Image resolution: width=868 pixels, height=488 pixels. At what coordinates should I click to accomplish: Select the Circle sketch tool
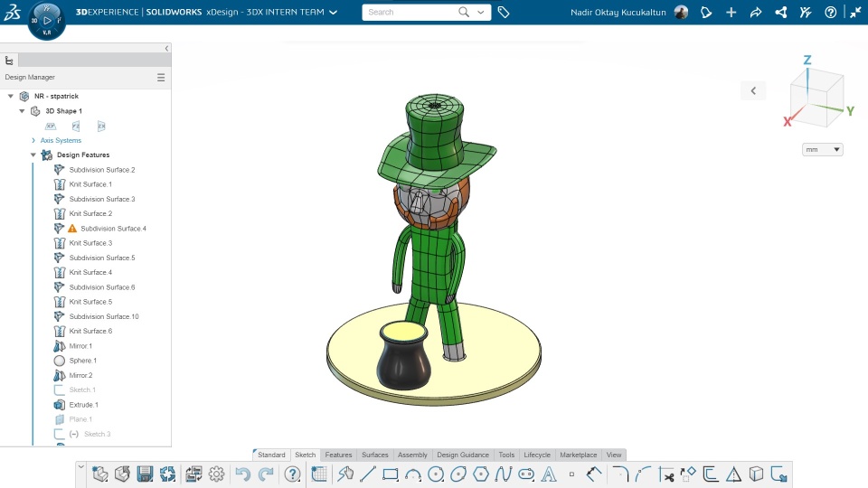[x=436, y=474]
